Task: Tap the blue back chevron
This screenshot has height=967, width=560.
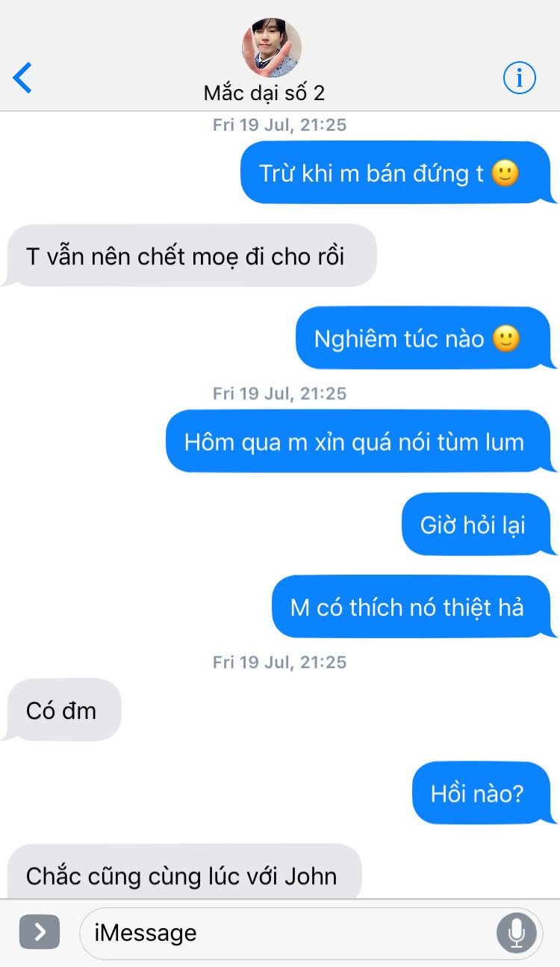Action: pos(22,78)
